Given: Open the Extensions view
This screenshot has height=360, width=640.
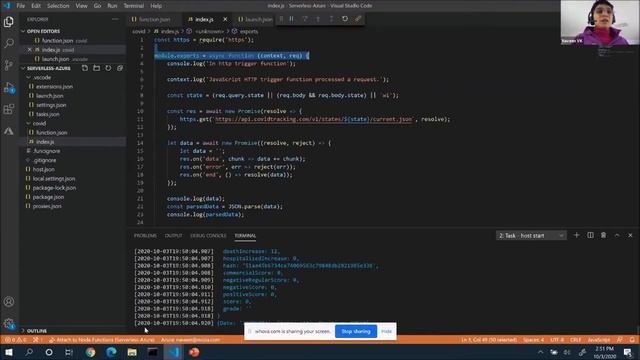Looking at the screenshot, I should [x=9, y=109].
